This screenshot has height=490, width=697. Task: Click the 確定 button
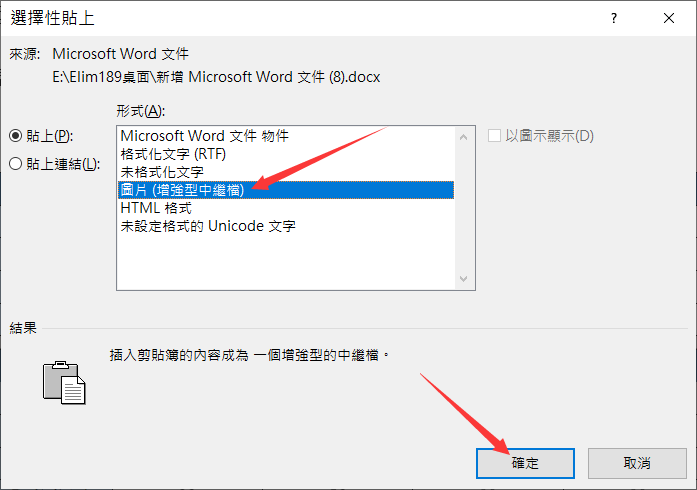(x=525, y=463)
